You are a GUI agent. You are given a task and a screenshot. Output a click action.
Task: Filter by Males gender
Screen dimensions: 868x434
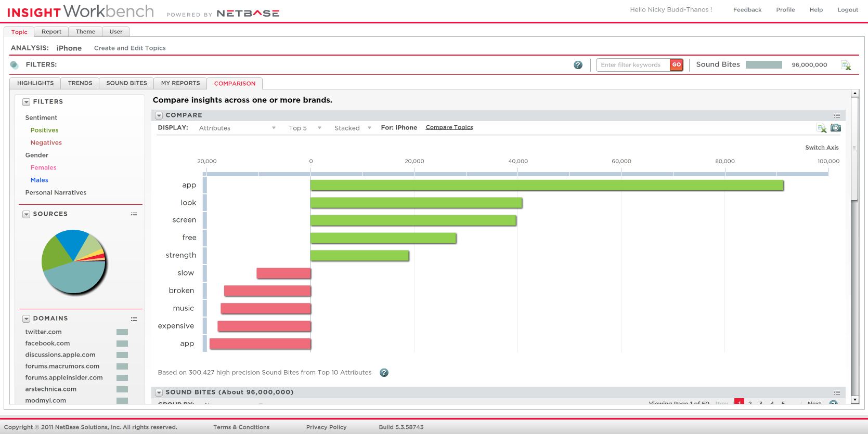click(39, 180)
